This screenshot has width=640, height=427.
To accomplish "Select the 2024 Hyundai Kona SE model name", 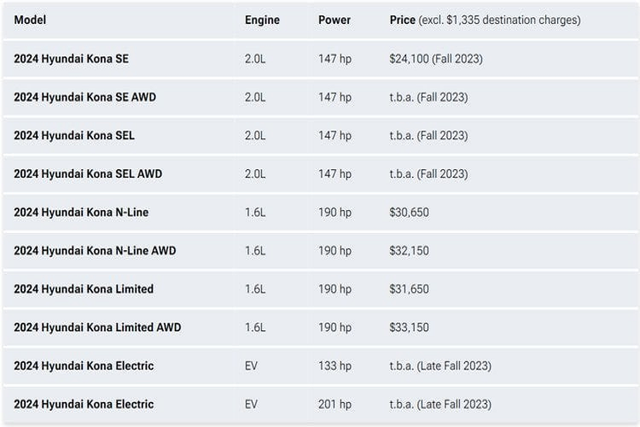I will point(71,59).
